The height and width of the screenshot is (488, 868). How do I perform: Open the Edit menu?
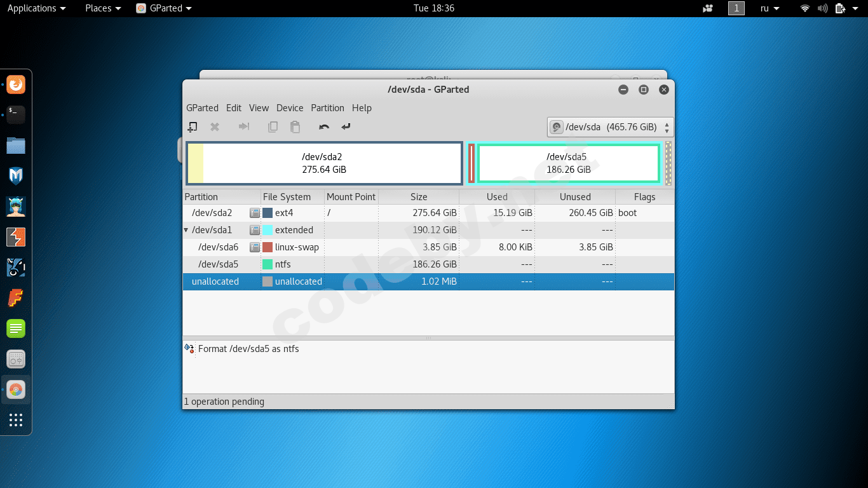click(234, 108)
